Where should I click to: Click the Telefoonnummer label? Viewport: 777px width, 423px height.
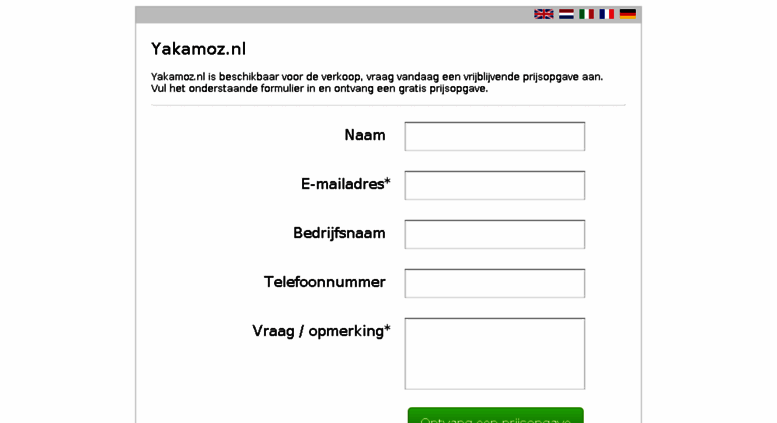325,282
